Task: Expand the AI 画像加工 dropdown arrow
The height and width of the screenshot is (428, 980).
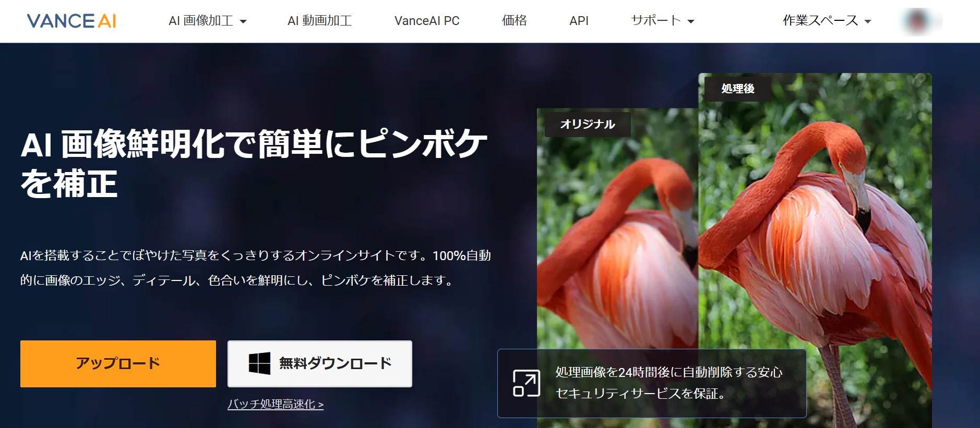Action: (243, 21)
